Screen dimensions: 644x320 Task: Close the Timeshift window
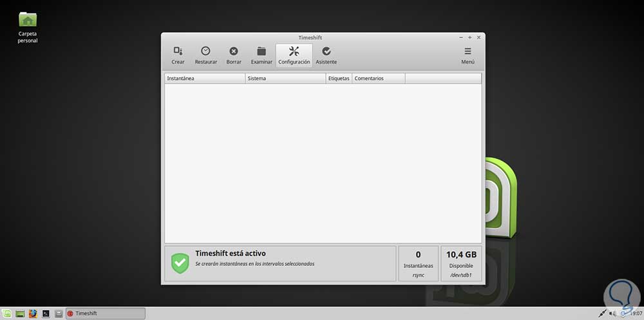478,37
